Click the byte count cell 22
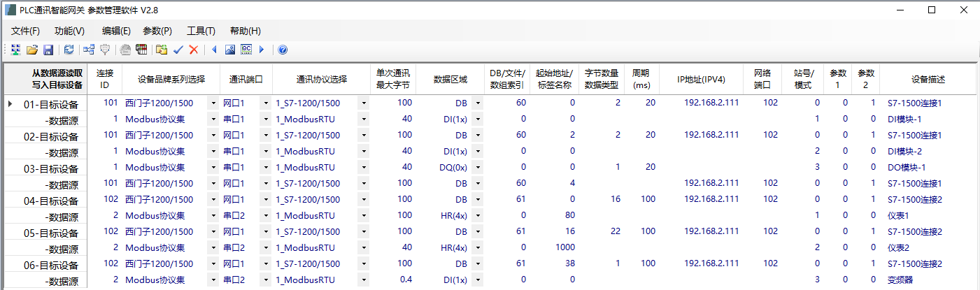This screenshot has height=290, width=980. point(601,231)
